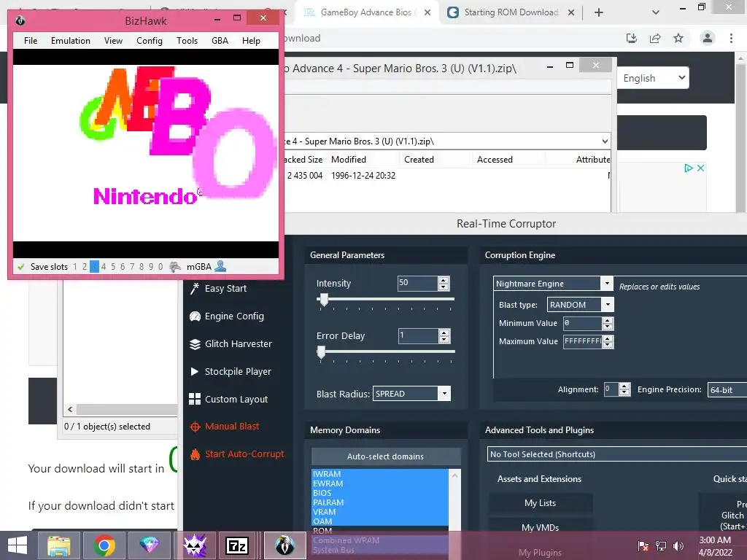Open the File menu in BizHawk
The image size is (747, 560).
[x=31, y=41]
